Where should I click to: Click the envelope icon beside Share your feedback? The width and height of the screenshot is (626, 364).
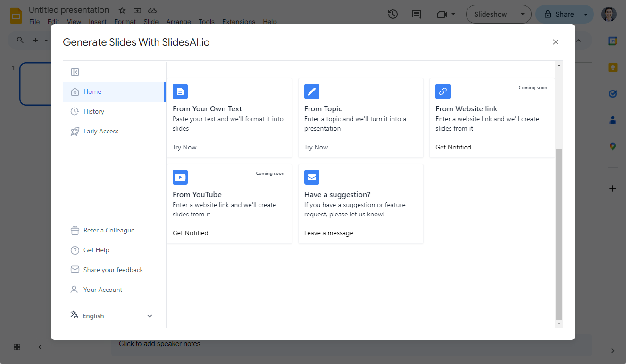click(x=75, y=270)
